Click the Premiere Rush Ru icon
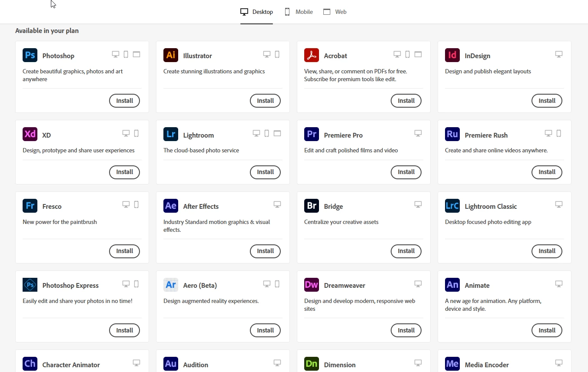This screenshot has width=588, height=372. click(452, 134)
